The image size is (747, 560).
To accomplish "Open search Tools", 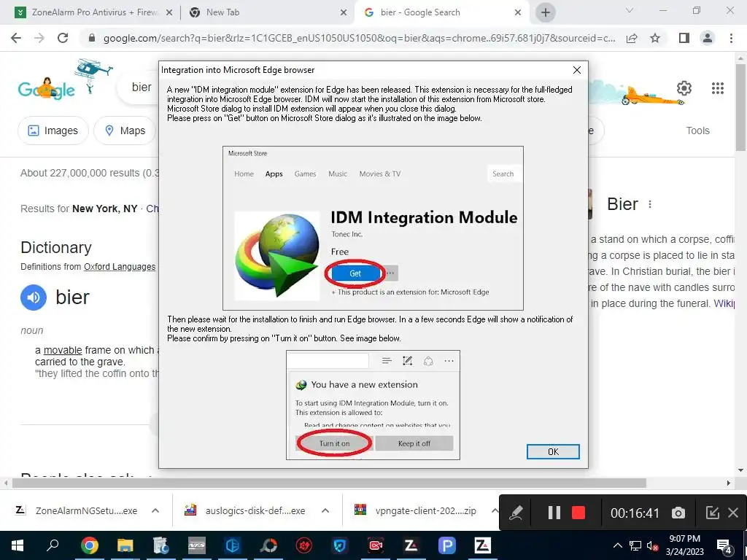I will pos(697,131).
